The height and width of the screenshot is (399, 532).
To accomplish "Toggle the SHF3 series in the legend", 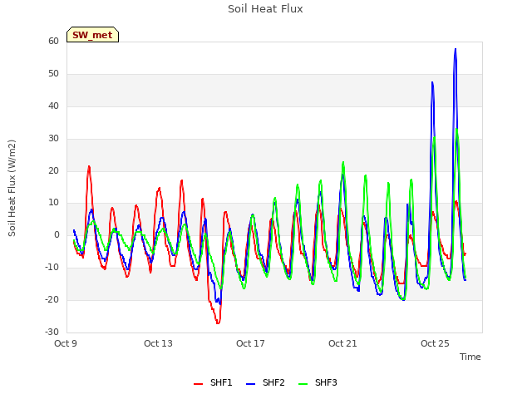I will click(318, 382).
